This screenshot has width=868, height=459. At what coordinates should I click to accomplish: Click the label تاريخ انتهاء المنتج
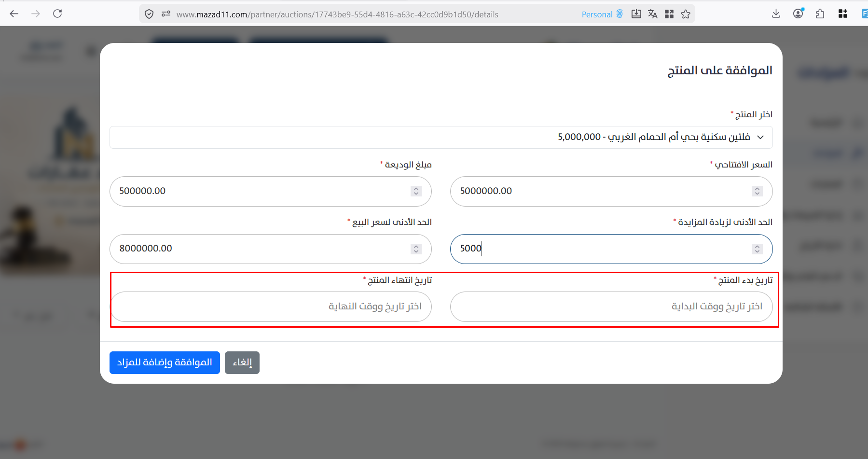pyautogui.click(x=400, y=280)
